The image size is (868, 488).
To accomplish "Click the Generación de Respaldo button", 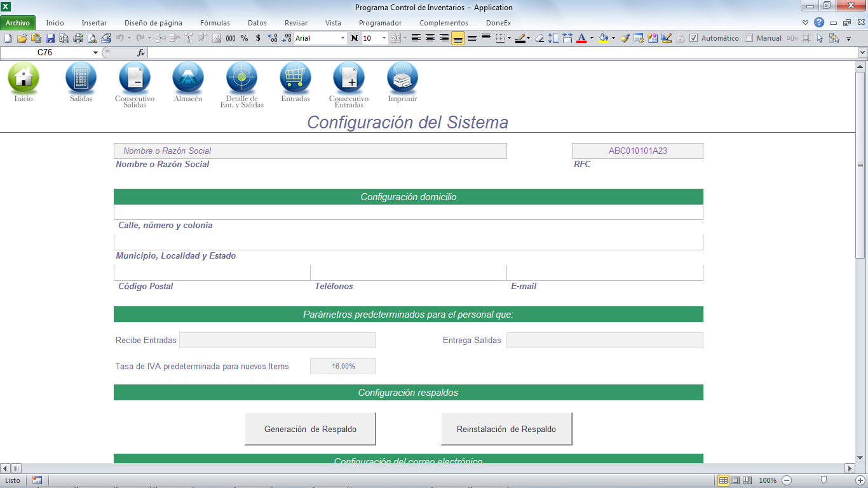I will 310,429.
